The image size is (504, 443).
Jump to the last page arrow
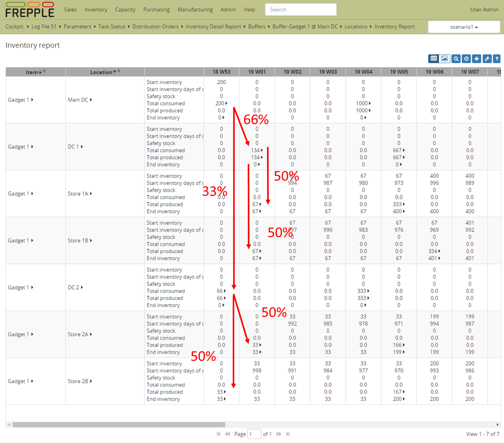click(288, 434)
